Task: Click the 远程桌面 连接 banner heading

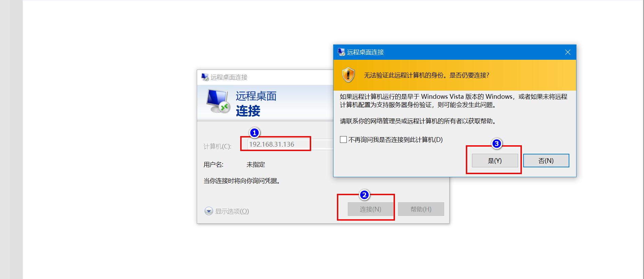Action: pyautogui.click(x=256, y=104)
